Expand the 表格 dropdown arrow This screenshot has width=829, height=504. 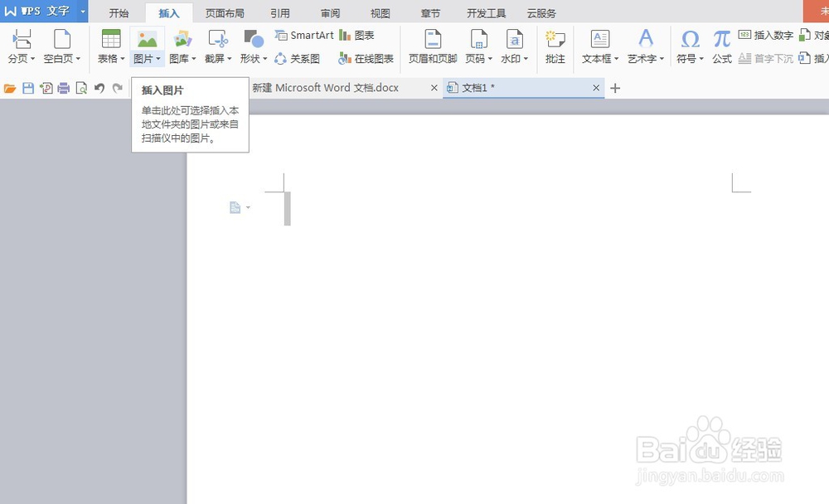[x=123, y=59]
